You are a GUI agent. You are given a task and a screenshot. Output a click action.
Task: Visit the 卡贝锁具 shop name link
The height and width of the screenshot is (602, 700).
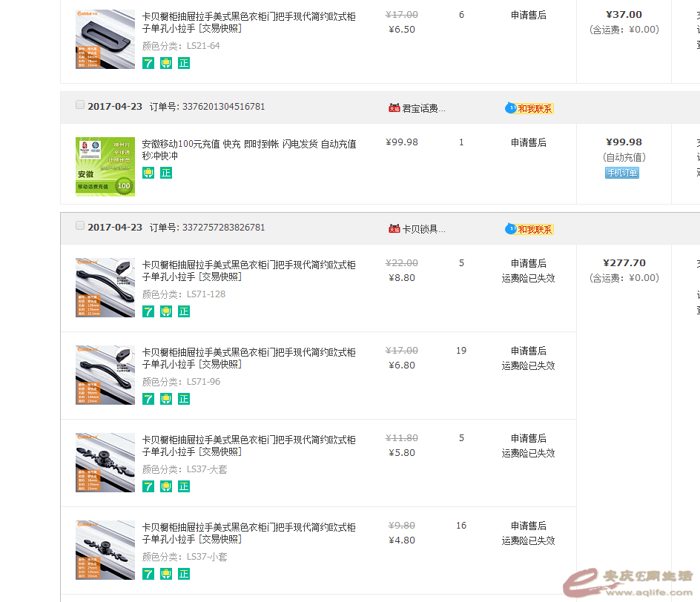423,229
